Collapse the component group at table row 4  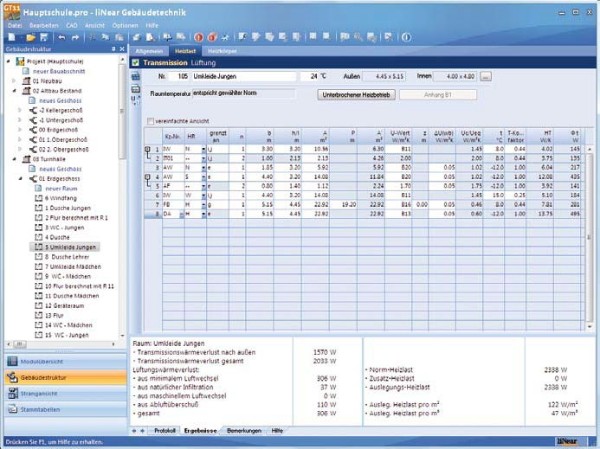147,177
